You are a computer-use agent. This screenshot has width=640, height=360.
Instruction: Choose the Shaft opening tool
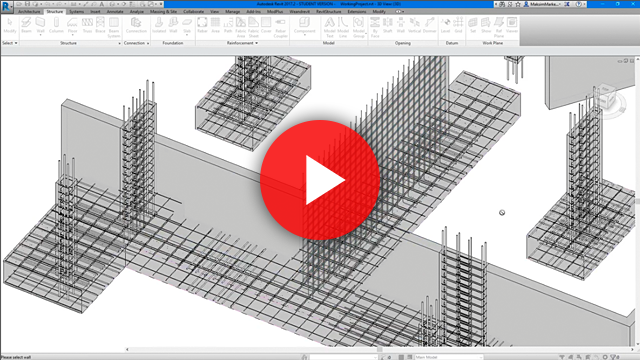(x=387, y=25)
